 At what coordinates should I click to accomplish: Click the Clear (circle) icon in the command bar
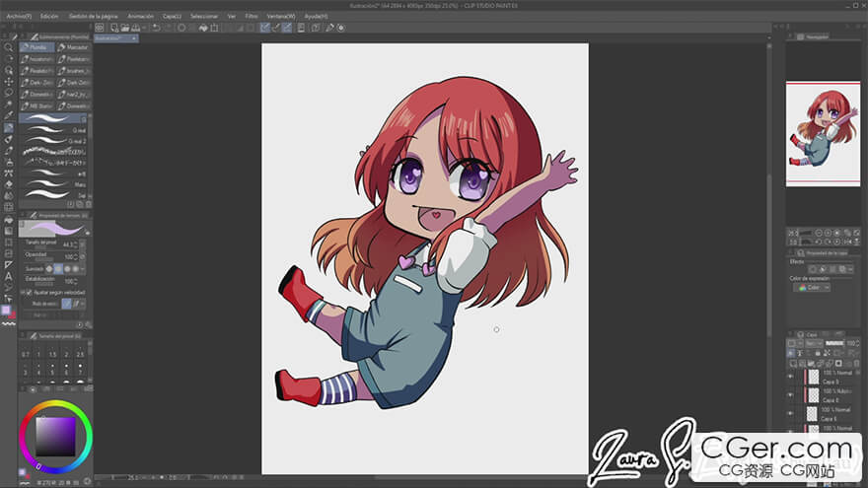[x=181, y=28]
